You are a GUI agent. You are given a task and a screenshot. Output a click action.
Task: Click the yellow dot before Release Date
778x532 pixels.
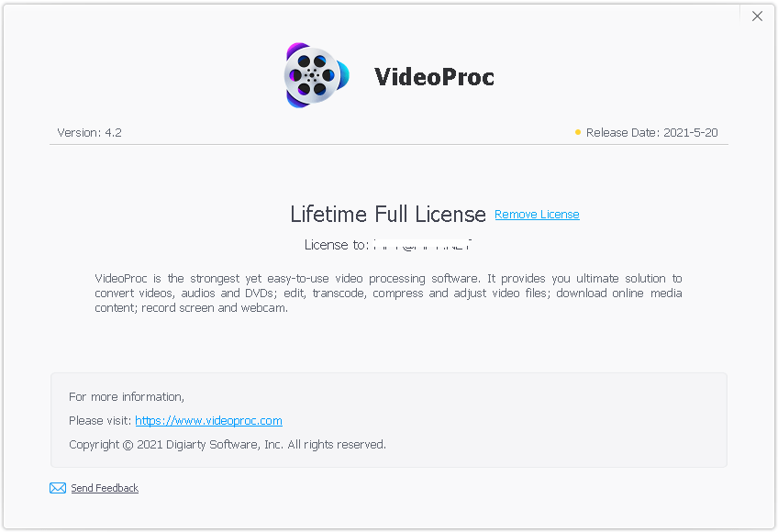(578, 132)
